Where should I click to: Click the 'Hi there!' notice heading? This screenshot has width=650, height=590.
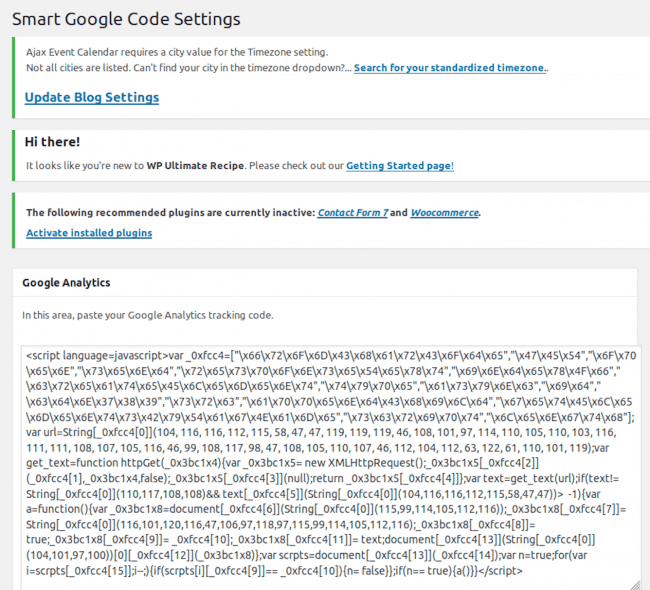(52, 142)
